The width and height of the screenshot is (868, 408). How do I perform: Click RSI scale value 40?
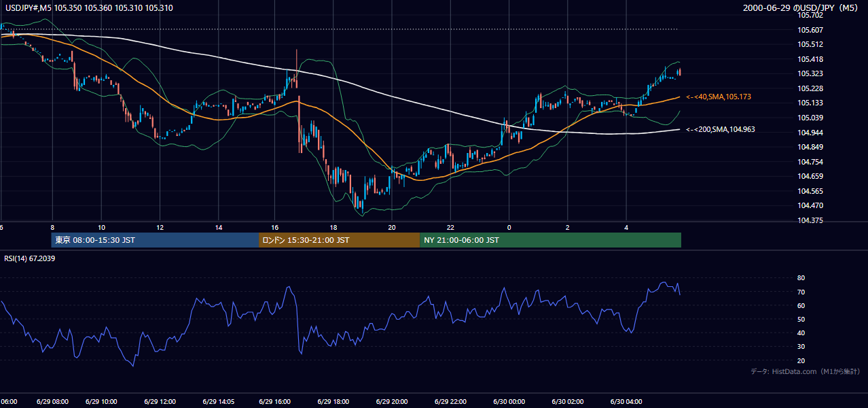[801, 333]
